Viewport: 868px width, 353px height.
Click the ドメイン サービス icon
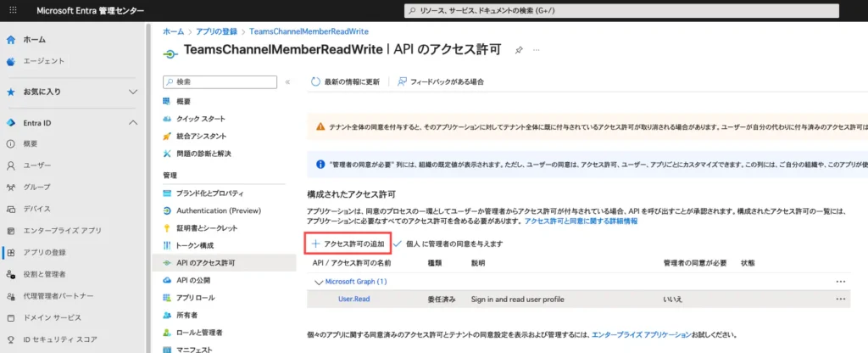tap(10, 317)
